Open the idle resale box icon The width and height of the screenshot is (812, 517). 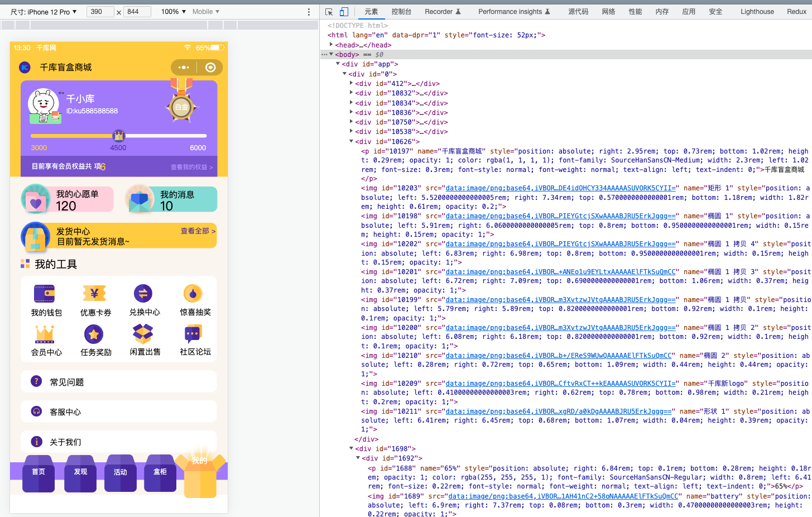tap(143, 334)
